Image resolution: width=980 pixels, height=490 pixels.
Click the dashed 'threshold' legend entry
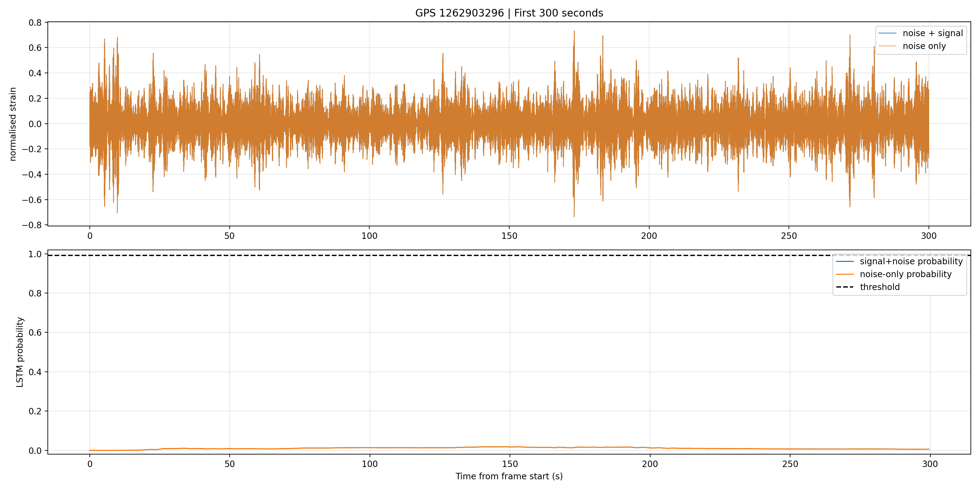click(x=868, y=287)
